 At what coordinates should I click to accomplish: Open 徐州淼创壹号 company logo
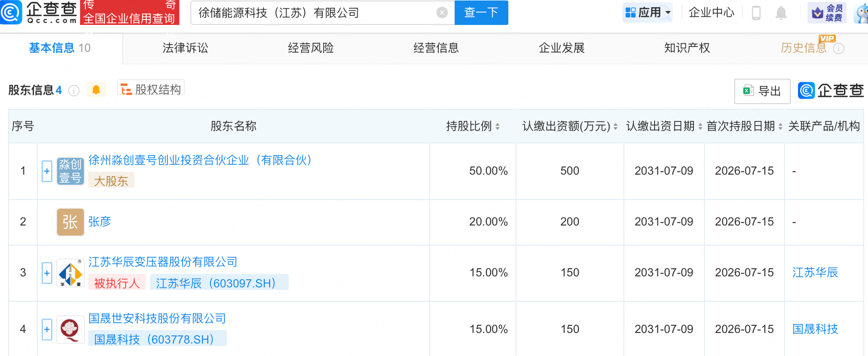click(70, 171)
